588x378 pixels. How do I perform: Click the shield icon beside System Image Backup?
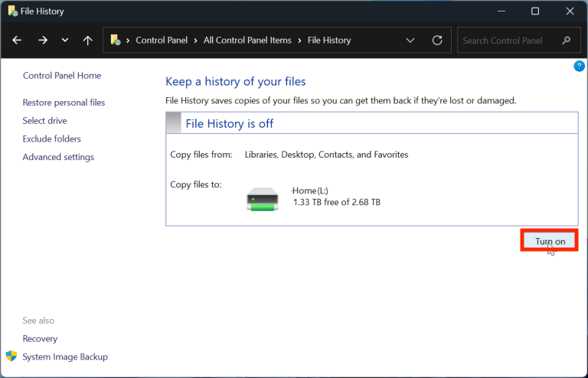(11, 356)
